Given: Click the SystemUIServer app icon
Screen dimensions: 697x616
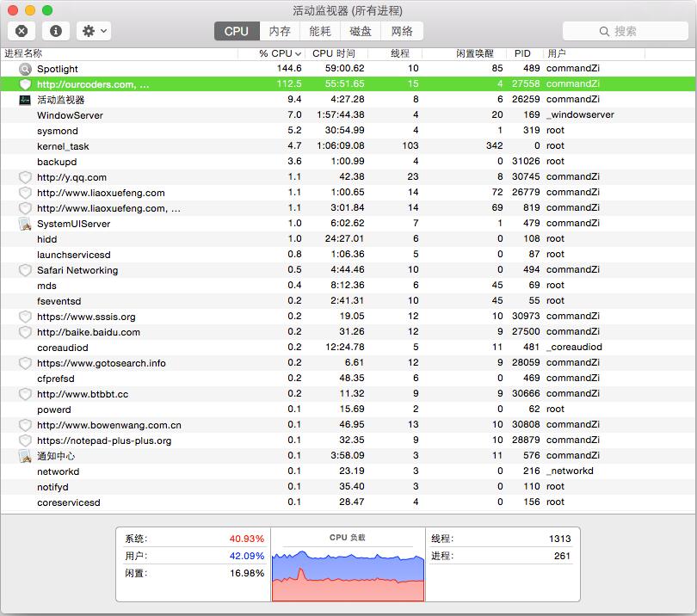Looking at the screenshot, I should click(25, 224).
